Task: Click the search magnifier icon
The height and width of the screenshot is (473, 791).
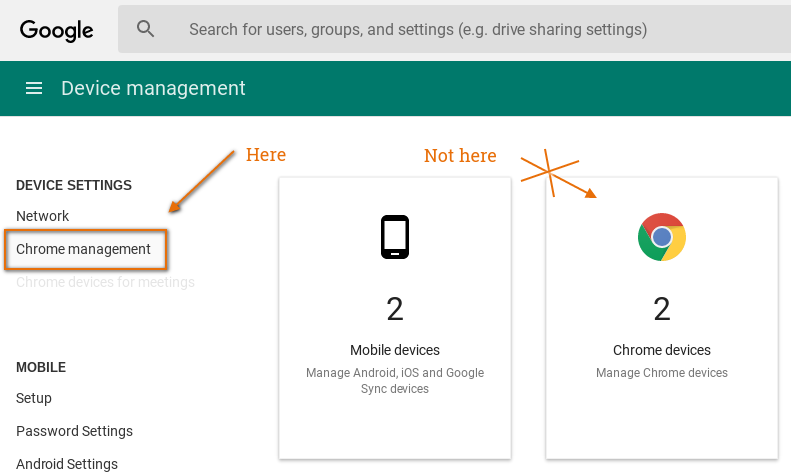Action: click(145, 29)
